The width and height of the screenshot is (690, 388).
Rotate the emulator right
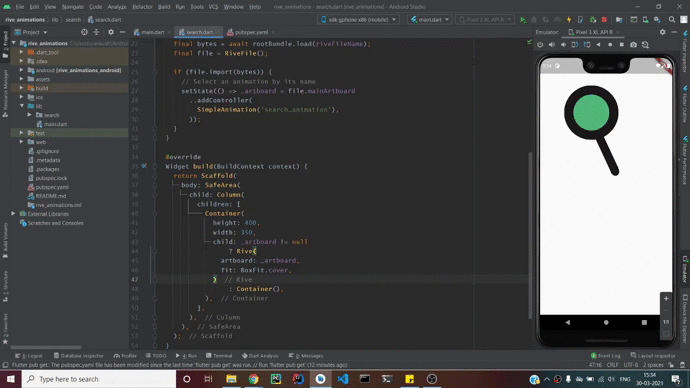tap(587, 45)
